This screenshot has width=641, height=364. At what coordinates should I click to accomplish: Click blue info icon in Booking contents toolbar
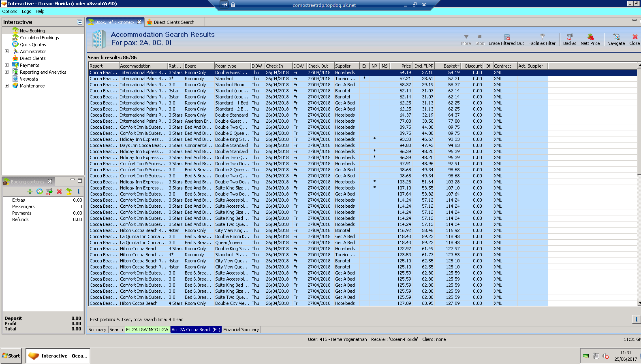click(x=79, y=192)
